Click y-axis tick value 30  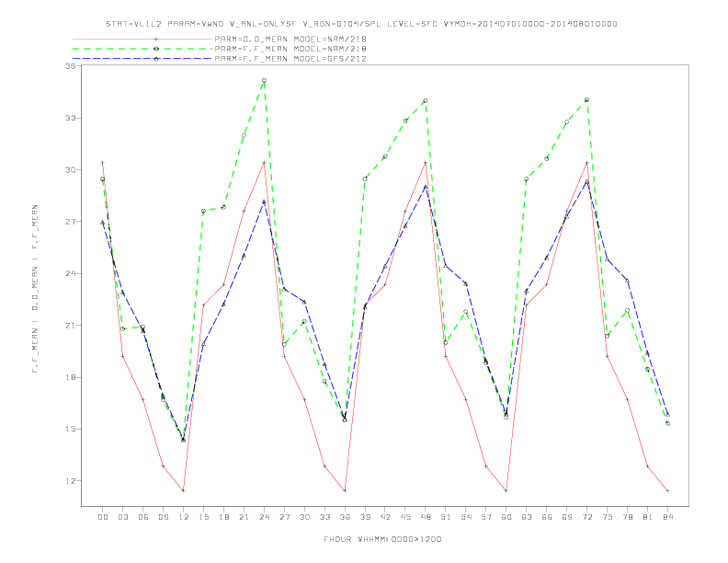[x=71, y=169]
